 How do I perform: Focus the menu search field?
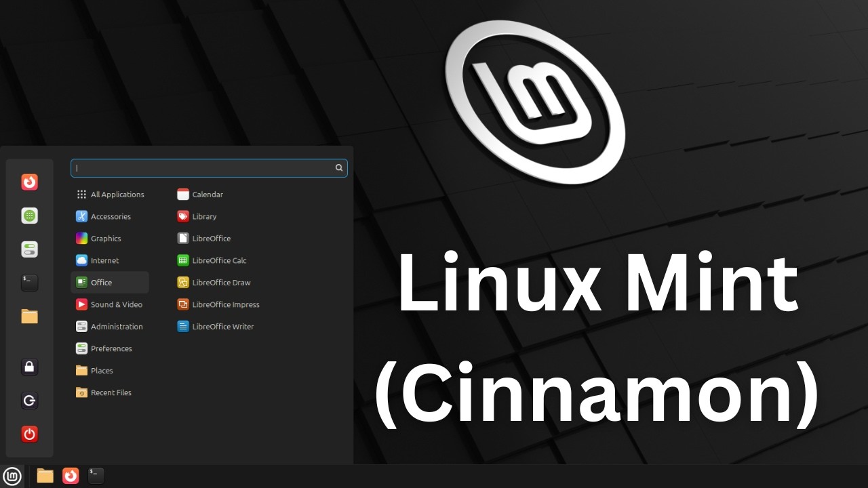pos(209,168)
